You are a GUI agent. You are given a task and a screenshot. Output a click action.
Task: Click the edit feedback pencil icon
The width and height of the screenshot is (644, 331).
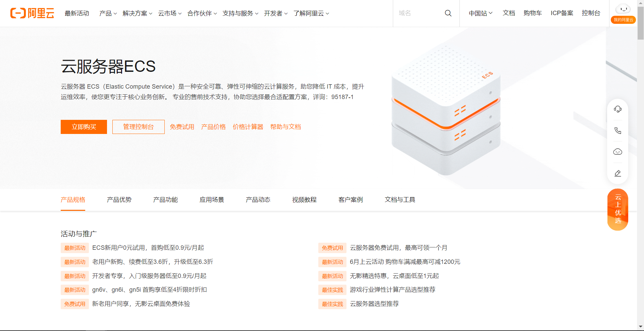(x=618, y=173)
